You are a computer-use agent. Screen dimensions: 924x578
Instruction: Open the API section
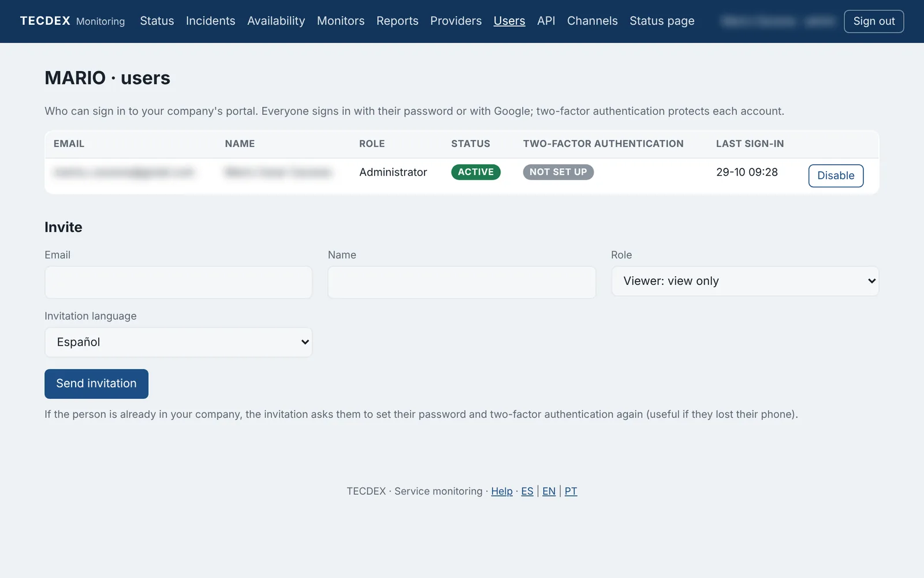[x=546, y=21]
